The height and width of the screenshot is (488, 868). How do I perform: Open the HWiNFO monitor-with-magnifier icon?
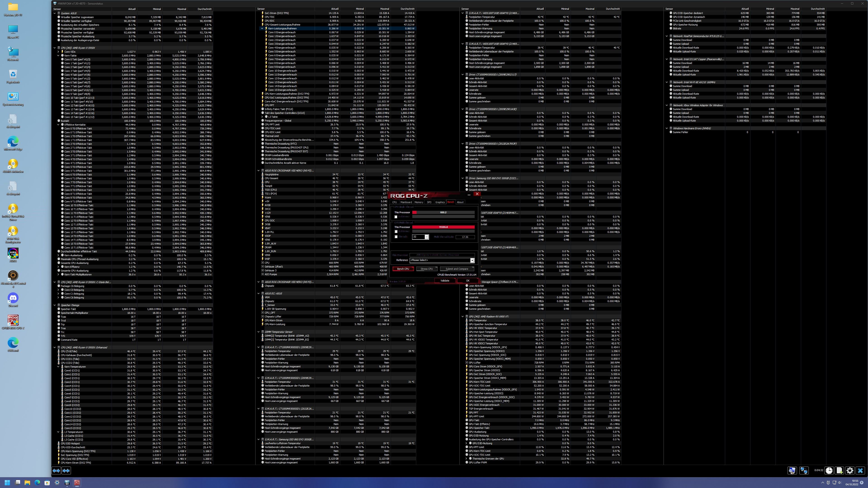[792, 470]
